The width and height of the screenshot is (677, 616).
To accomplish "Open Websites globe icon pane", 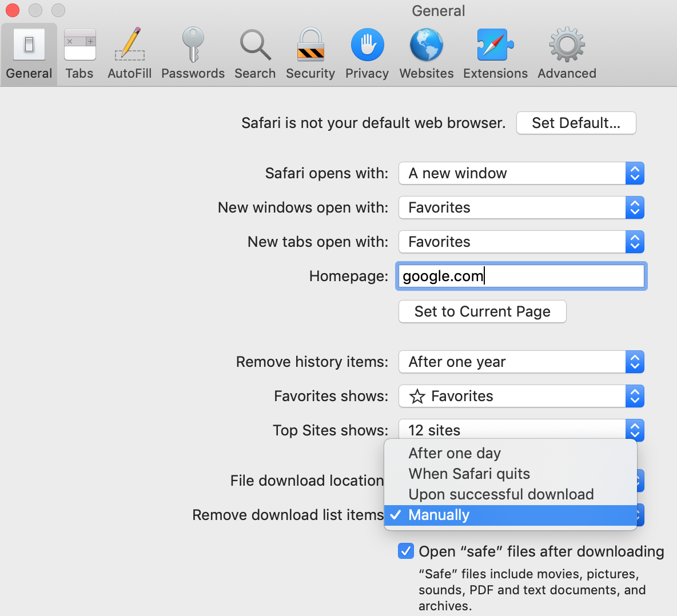I will click(x=426, y=54).
